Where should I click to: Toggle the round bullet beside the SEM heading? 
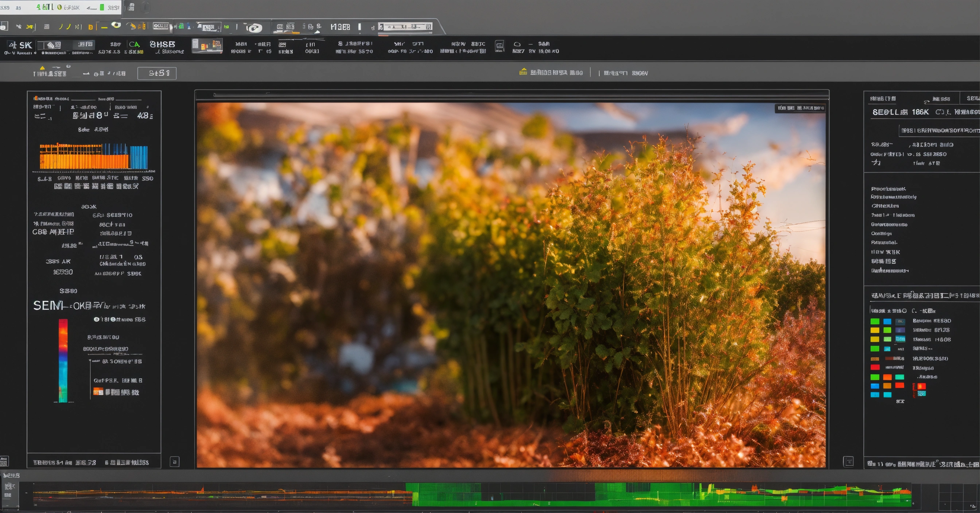coord(96,320)
